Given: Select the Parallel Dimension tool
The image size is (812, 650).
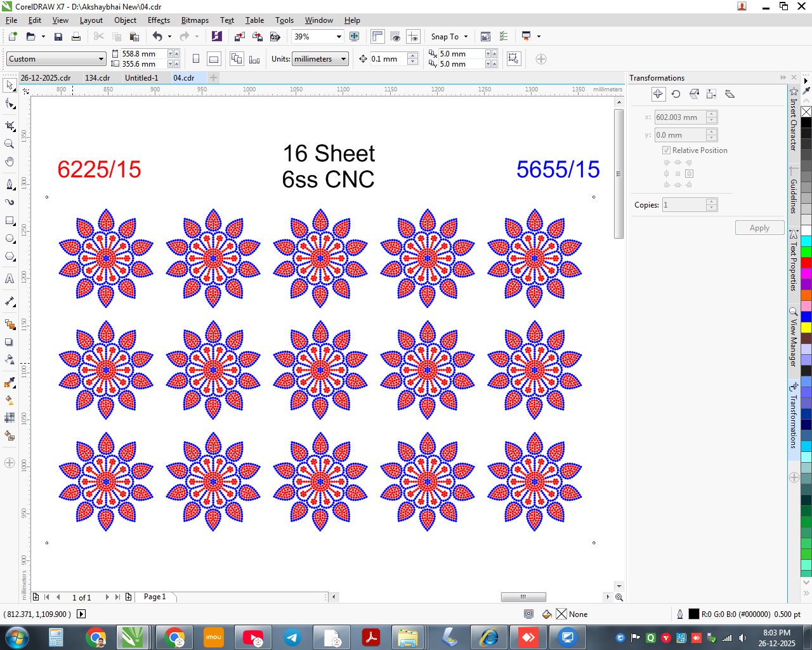Looking at the screenshot, I should pyautogui.click(x=10, y=302).
